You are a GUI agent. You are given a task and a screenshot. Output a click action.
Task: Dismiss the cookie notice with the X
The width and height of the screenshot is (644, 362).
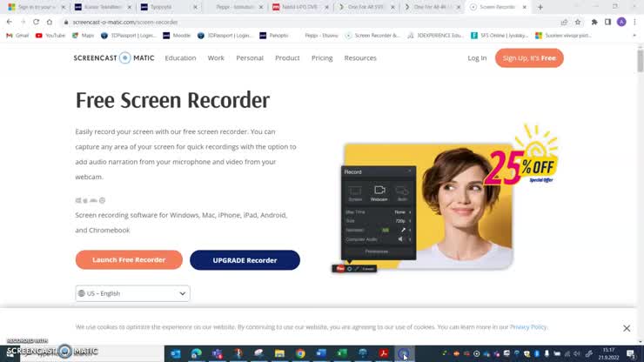click(627, 328)
